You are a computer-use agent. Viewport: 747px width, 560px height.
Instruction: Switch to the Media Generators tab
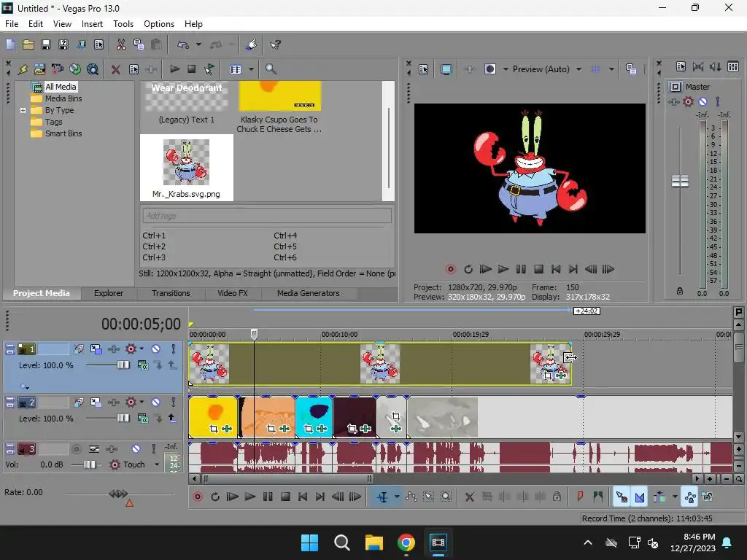tap(309, 293)
